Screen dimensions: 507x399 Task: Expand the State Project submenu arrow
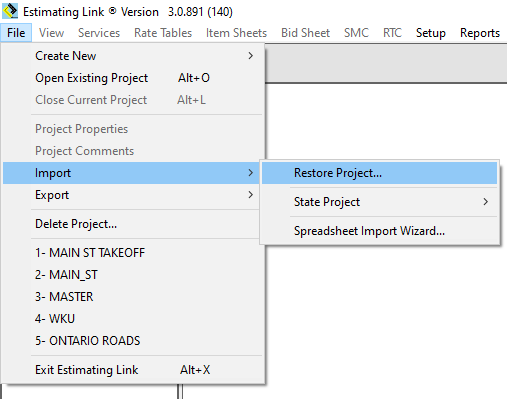pos(486,202)
